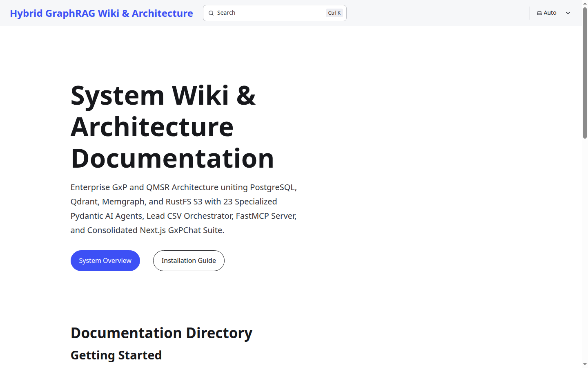Click the magnifier search icon
This screenshot has width=588, height=368.
(x=211, y=13)
